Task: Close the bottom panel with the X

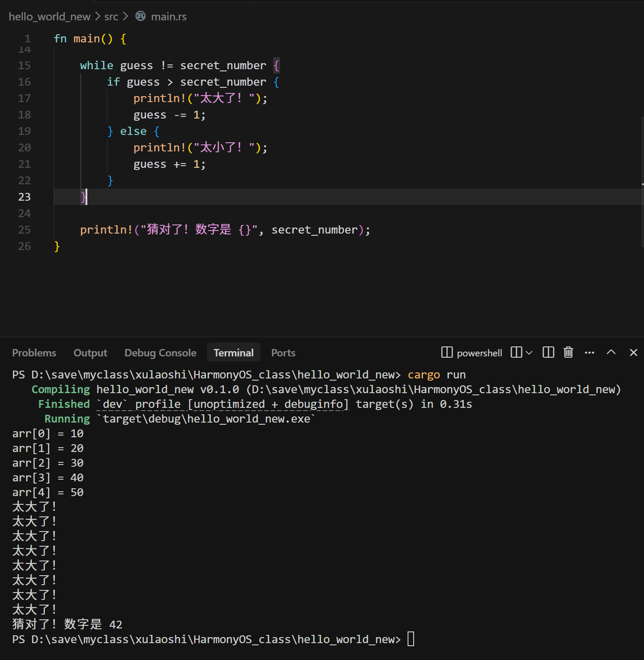Action: (x=634, y=352)
